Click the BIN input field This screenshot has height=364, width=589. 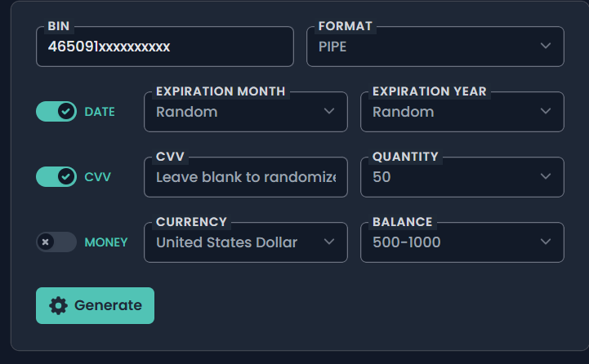[164, 47]
